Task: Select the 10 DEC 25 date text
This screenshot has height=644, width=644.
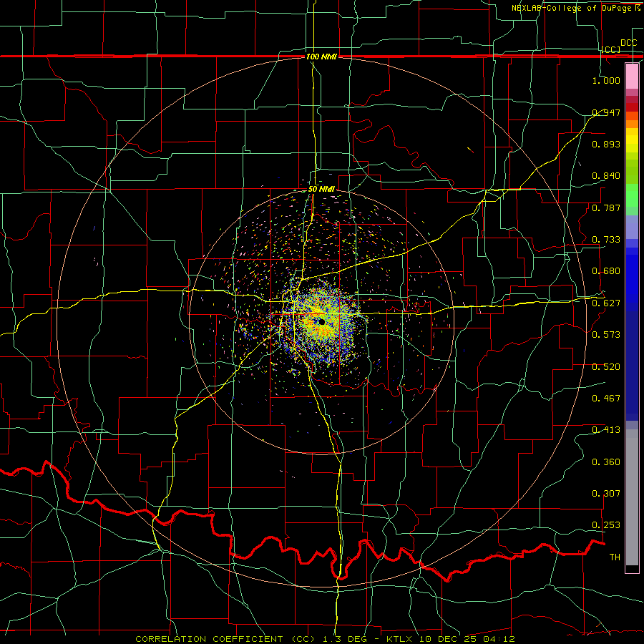Action: click(x=448, y=639)
